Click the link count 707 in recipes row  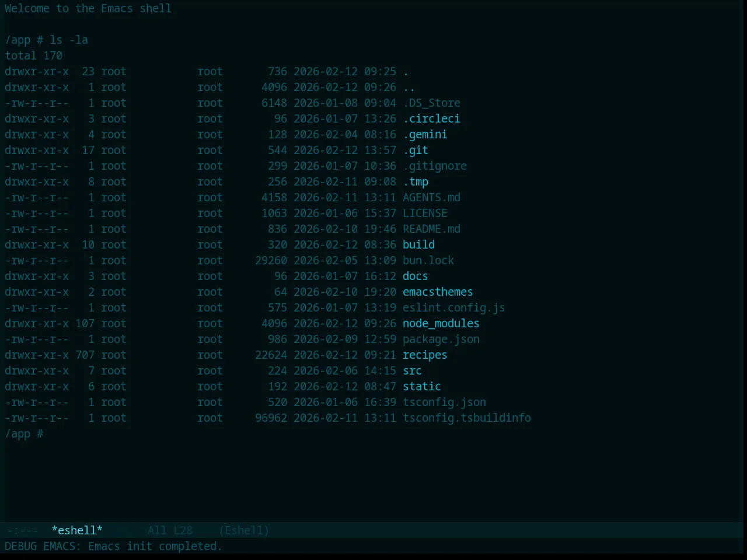[85, 355]
